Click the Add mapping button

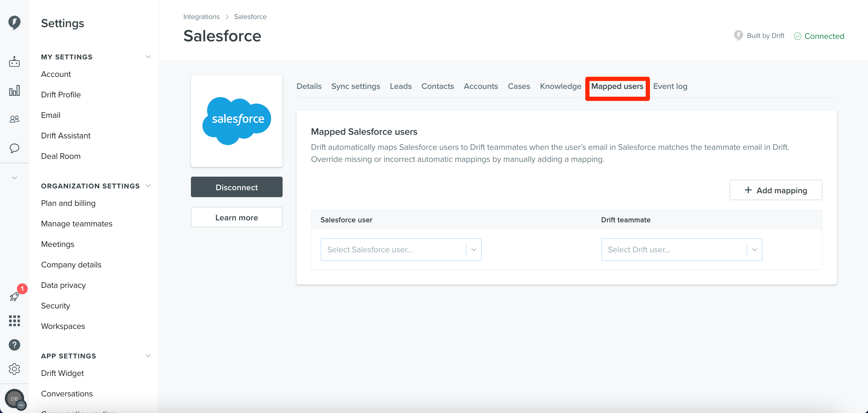tap(775, 190)
